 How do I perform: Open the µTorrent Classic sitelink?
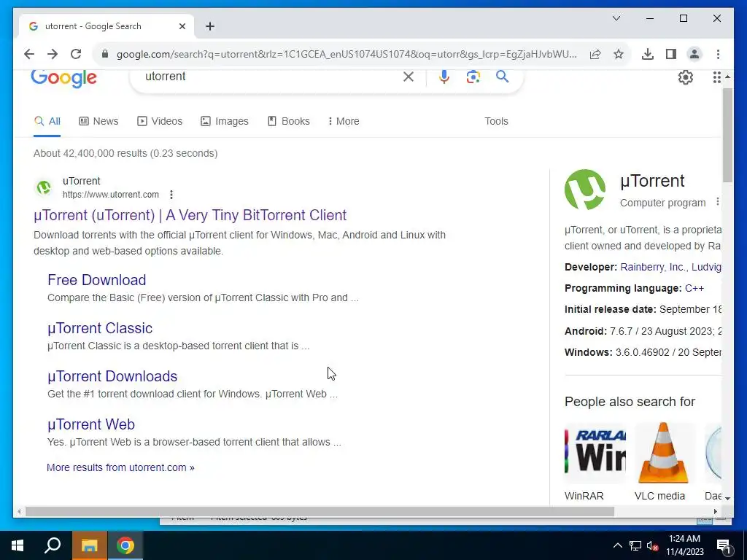100,328
